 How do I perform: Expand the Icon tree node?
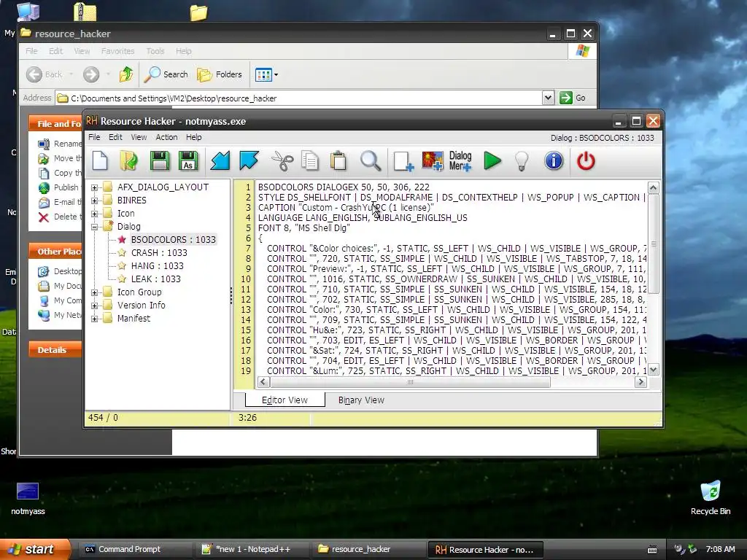pyautogui.click(x=94, y=214)
